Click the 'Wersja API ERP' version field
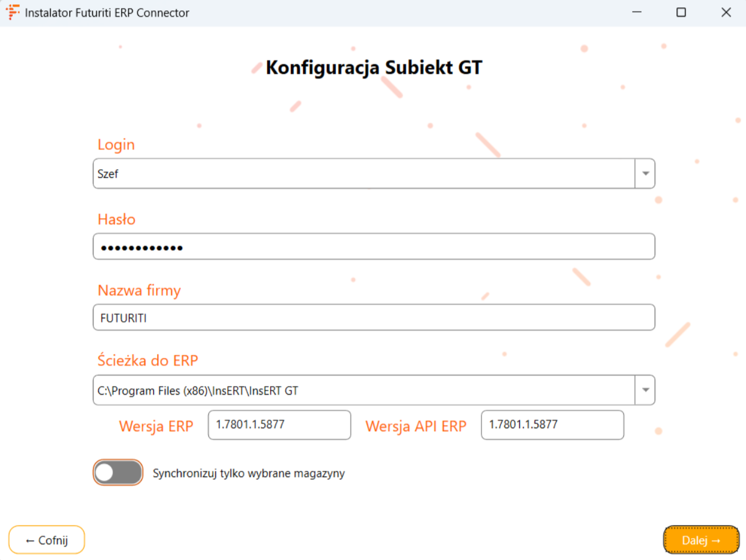The width and height of the screenshot is (746, 560). 552,425
